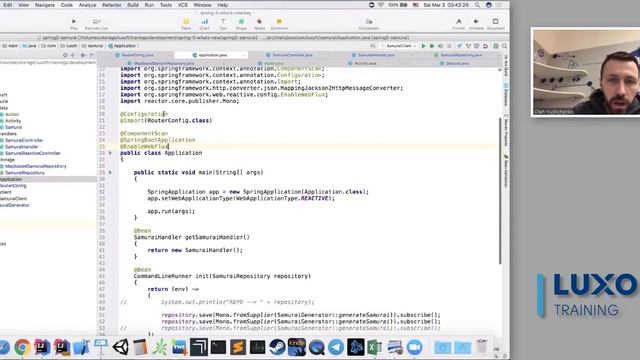Click the presenter webcam thumbnail
Image resolution: width=640 pixels, height=360 pixels.
[586, 72]
